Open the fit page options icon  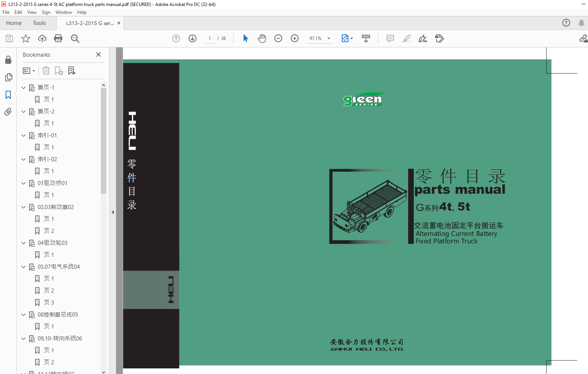(347, 38)
